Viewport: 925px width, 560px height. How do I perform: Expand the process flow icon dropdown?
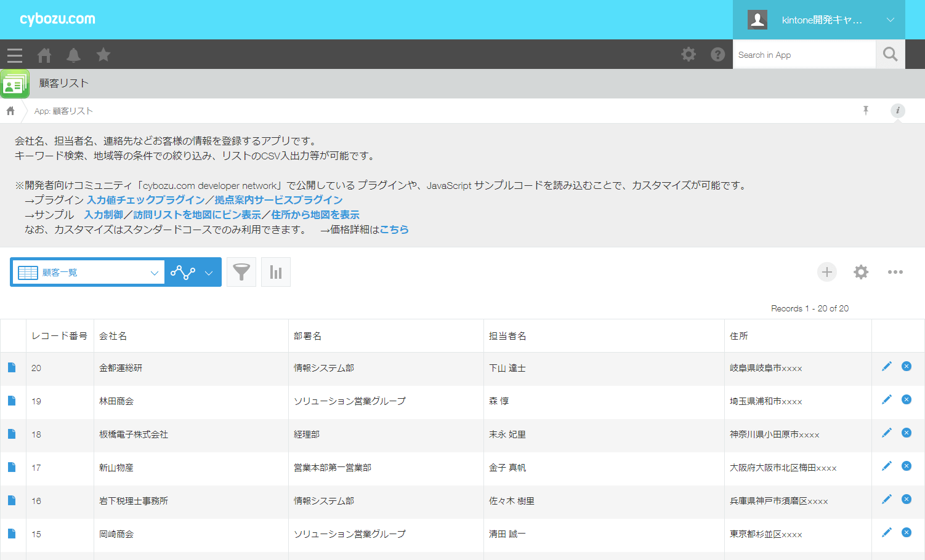(192, 273)
